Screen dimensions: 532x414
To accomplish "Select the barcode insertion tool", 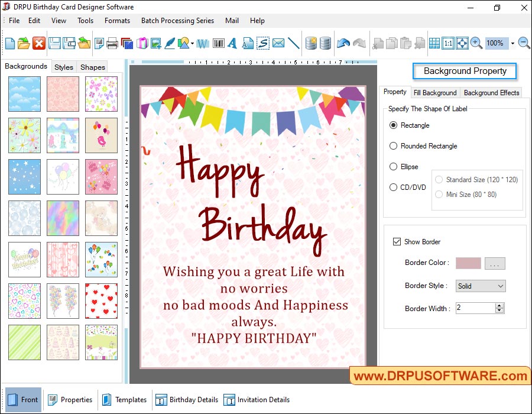I will [x=219, y=43].
